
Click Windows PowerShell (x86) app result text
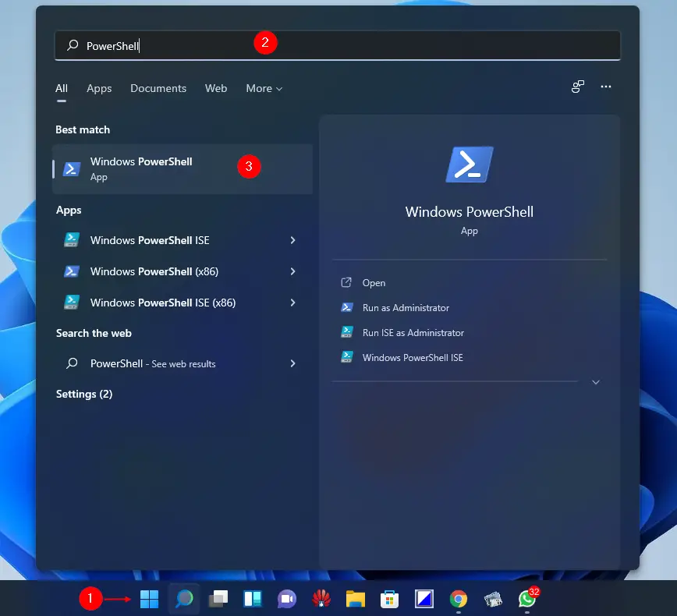click(154, 271)
